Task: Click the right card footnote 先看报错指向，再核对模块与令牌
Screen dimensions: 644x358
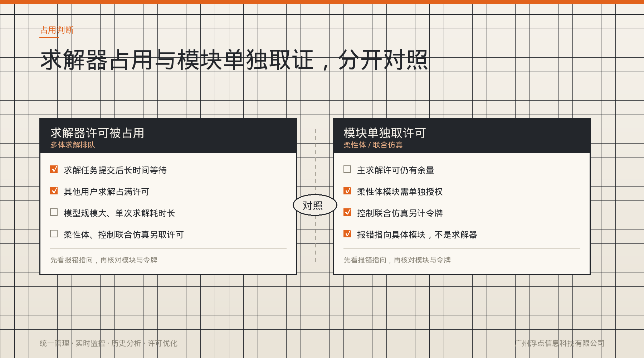Action: 397,260
